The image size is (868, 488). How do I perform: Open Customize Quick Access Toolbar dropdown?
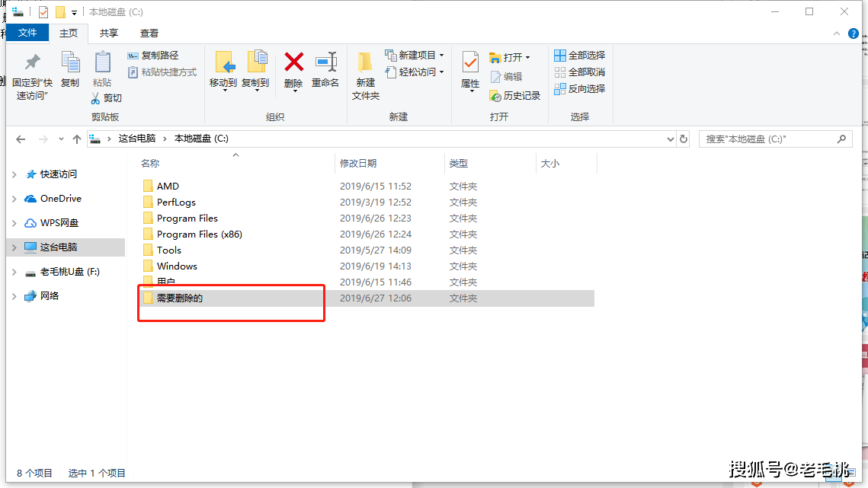[74, 12]
